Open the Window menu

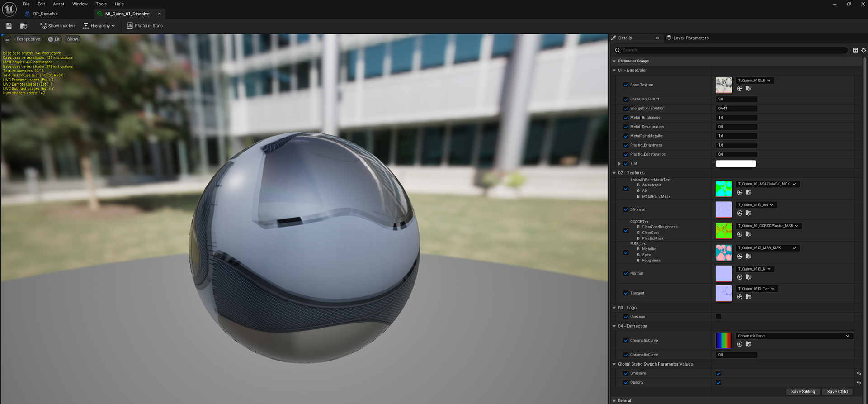click(x=80, y=4)
